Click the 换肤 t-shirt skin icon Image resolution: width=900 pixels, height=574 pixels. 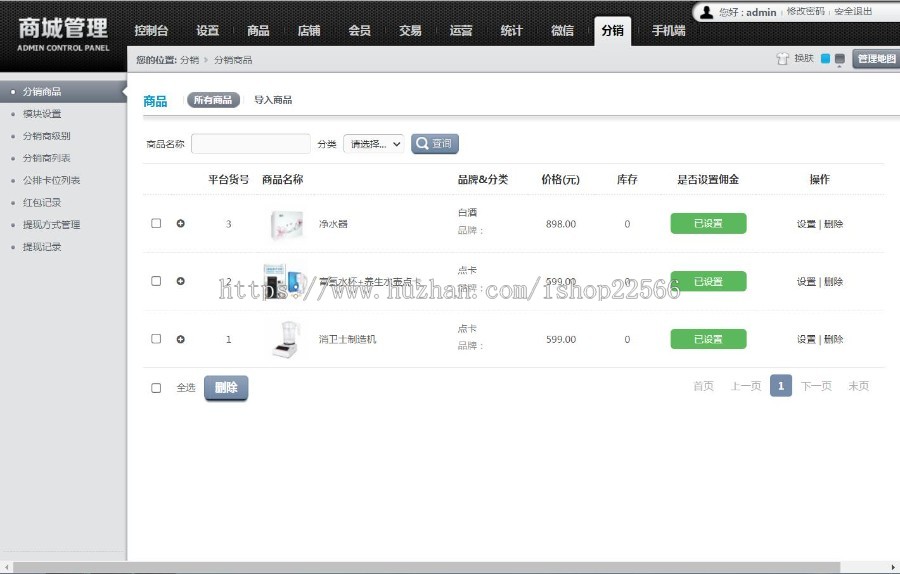pyautogui.click(x=783, y=59)
